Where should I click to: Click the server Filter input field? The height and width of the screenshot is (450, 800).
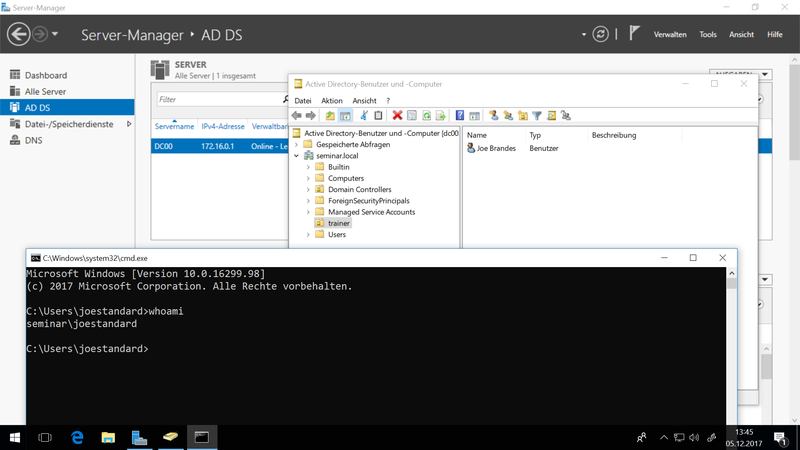[x=218, y=100]
